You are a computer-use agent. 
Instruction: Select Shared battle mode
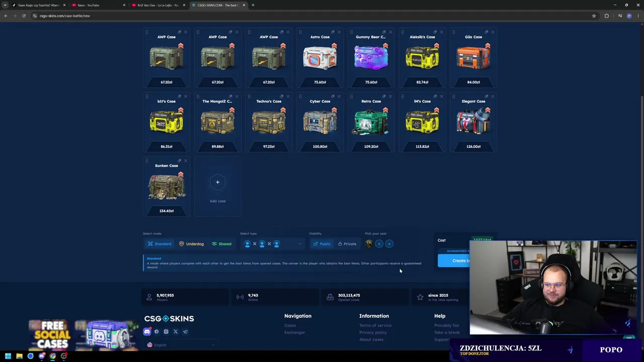(x=221, y=244)
